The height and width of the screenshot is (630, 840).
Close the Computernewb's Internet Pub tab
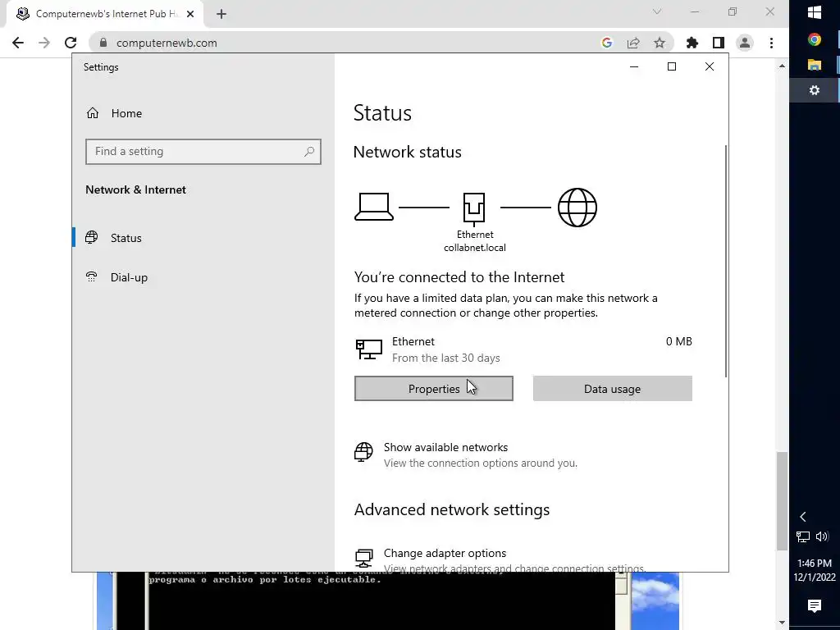pyautogui.click(x=190, y=14)
